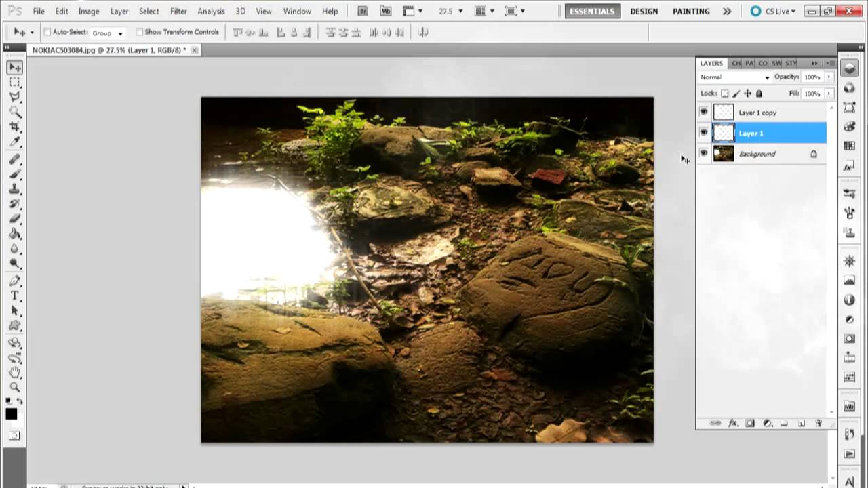Select the Rectangular Marquee tool
Image resolution: width=868 pixels, height=488 pixels.
point(15,82)
